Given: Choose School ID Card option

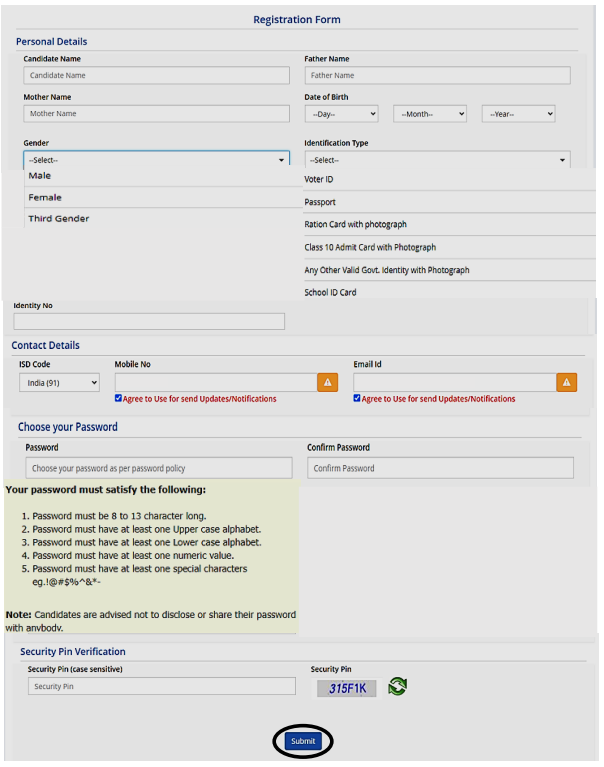Looking at the screenshot, I should (x=330, y=293).
